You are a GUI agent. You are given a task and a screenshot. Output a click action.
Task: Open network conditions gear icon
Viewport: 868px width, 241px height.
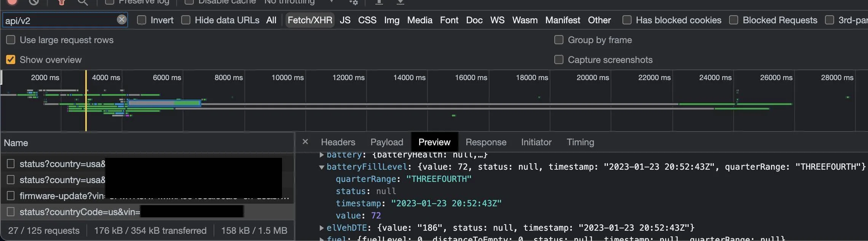pyautogui.click(x=354, y=2)
